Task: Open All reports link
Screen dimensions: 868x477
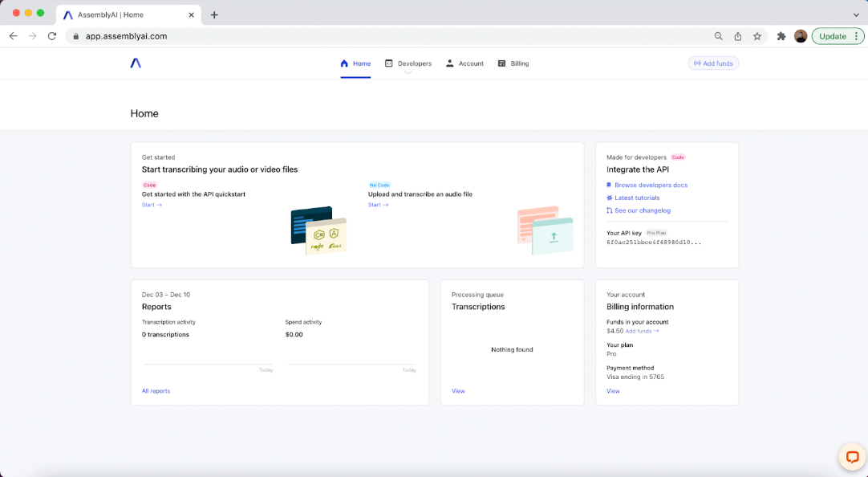Action: (156, 391)
